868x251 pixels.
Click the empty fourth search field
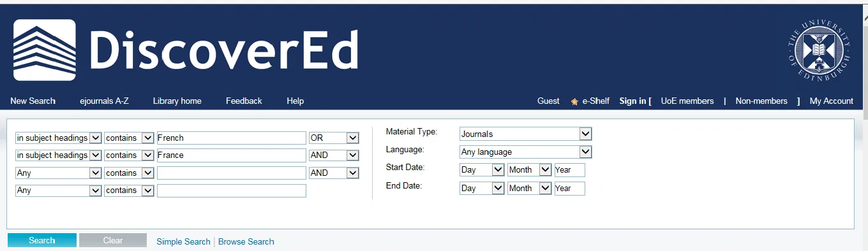coord(232,190)
